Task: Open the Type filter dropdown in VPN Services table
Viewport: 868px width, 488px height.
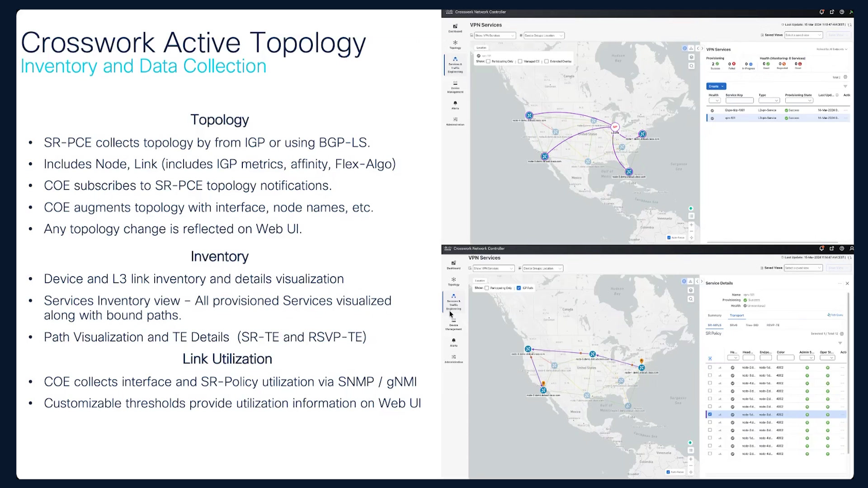Action: (x=769, y=100)
